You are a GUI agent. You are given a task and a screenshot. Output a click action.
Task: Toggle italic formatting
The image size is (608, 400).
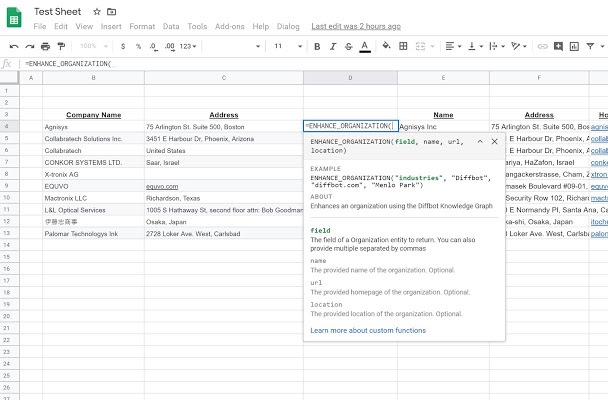333,47
